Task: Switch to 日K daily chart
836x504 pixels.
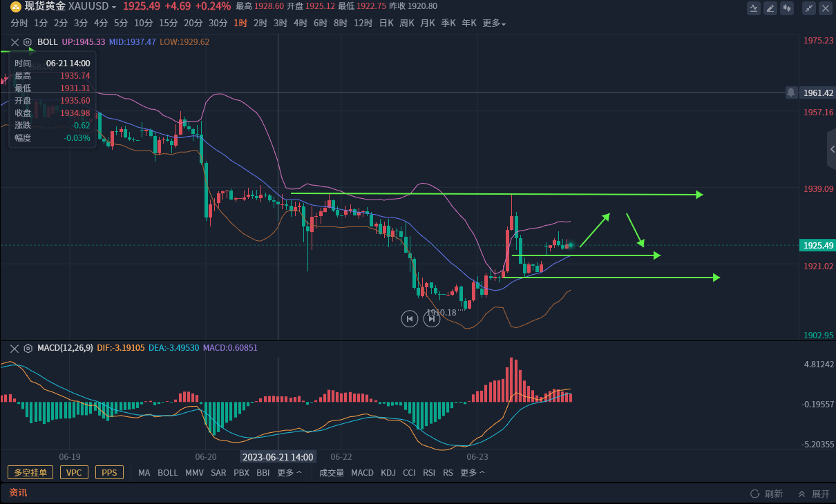Action: pos(386,23)
